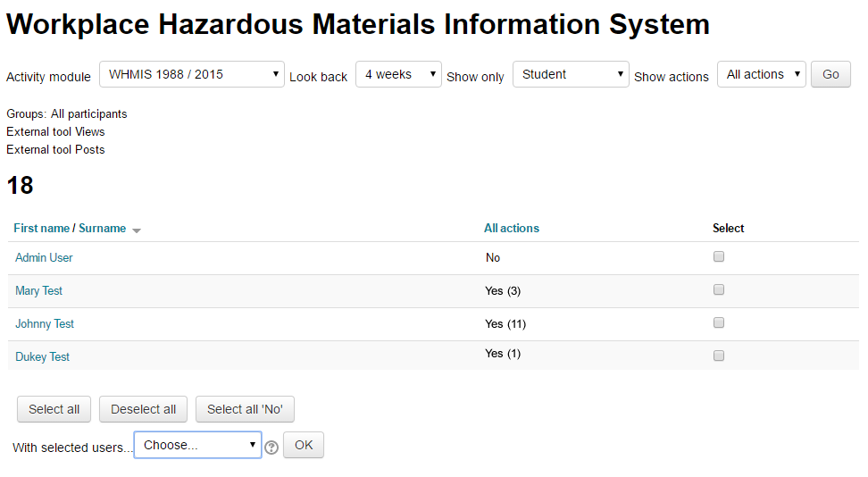The image size is (868, 477).
Task: Click the OK button
Action: click(304, 445)
